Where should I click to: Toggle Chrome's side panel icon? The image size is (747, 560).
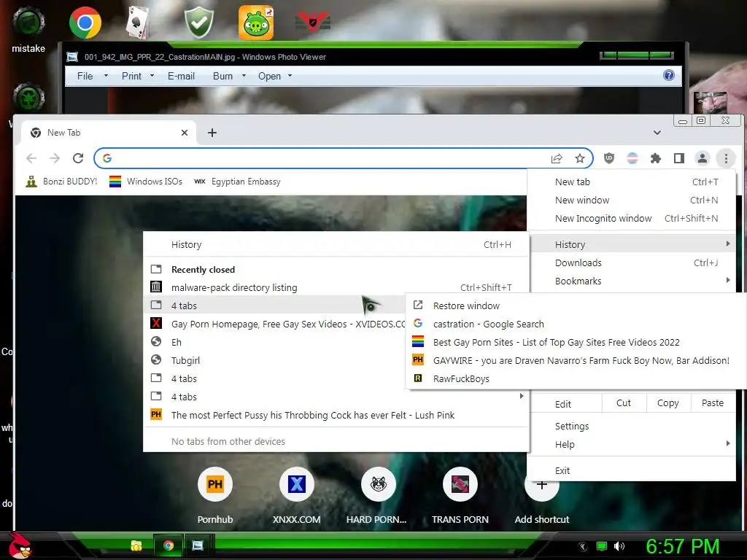pos(679,158)
